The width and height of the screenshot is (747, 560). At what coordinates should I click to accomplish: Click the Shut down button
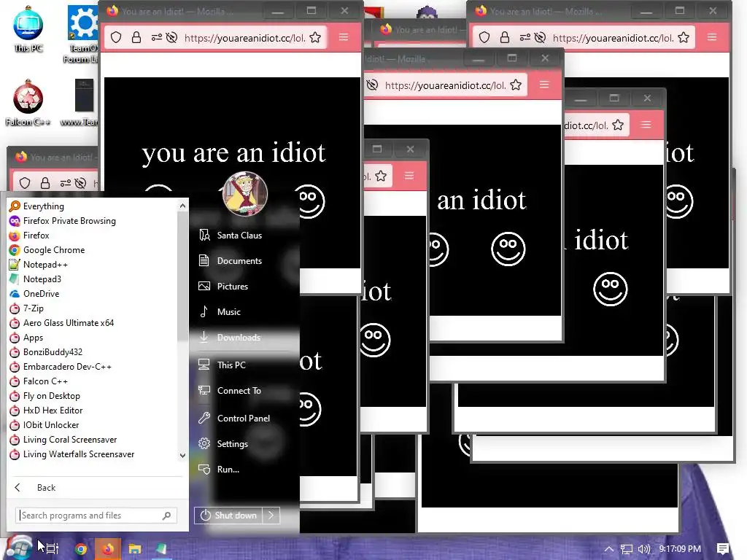point(228,516)
